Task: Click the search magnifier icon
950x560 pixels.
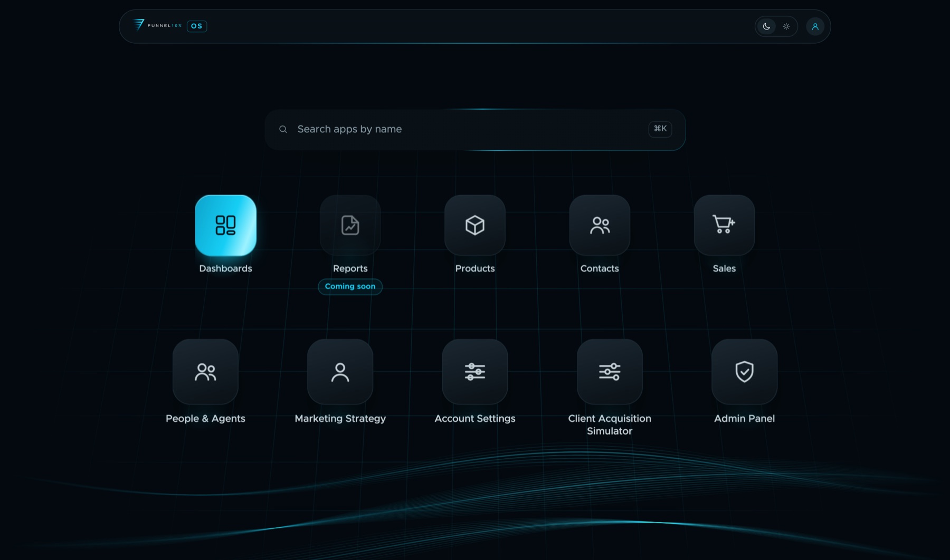Action: (x=283, y=129)
